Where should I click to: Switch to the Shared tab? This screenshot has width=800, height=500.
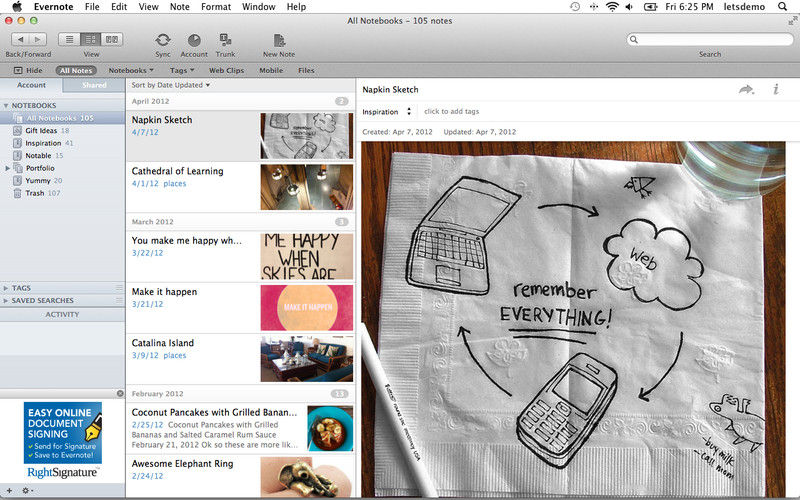[x=94, y=85]
